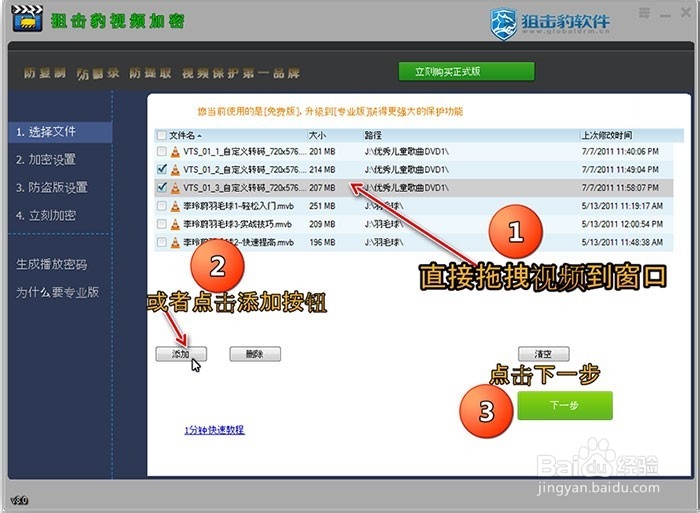The height and width of the screenshot is (513, 700).
Task: Uncheck the VTS_01_3 file checkbox
Action: pos(162,188)
